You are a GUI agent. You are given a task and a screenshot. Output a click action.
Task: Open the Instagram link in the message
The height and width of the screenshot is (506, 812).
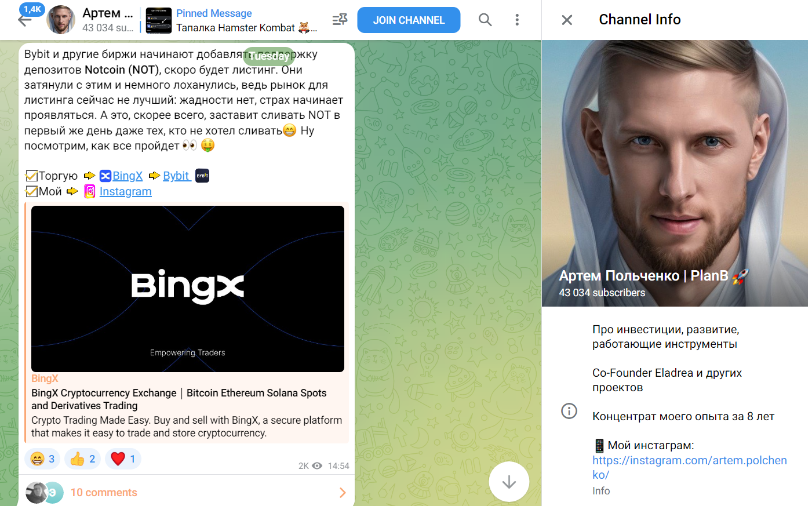tap(125, 191)
